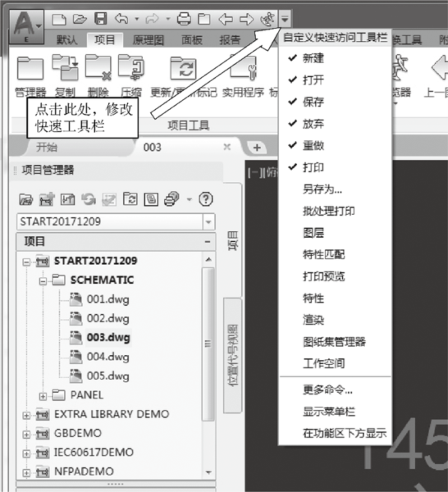This screenshot has width=448, height=492.
Task: Click the 实用程序 ribbon button
Action: (244, 75)
